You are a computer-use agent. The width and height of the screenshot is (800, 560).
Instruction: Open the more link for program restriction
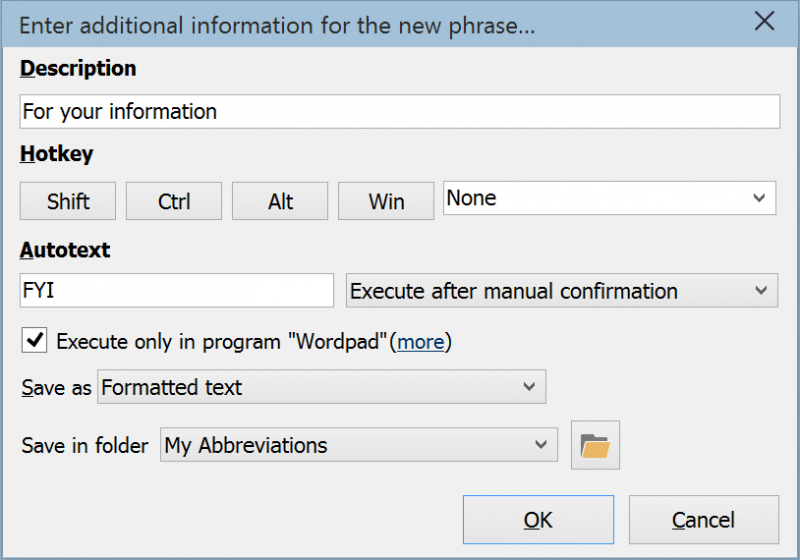click(421, 342)
